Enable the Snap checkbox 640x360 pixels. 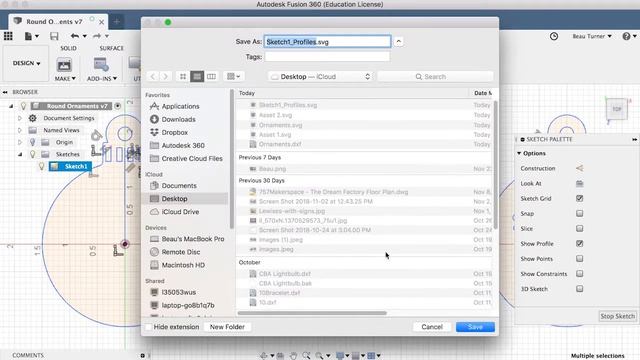click(x=580, y=213)
